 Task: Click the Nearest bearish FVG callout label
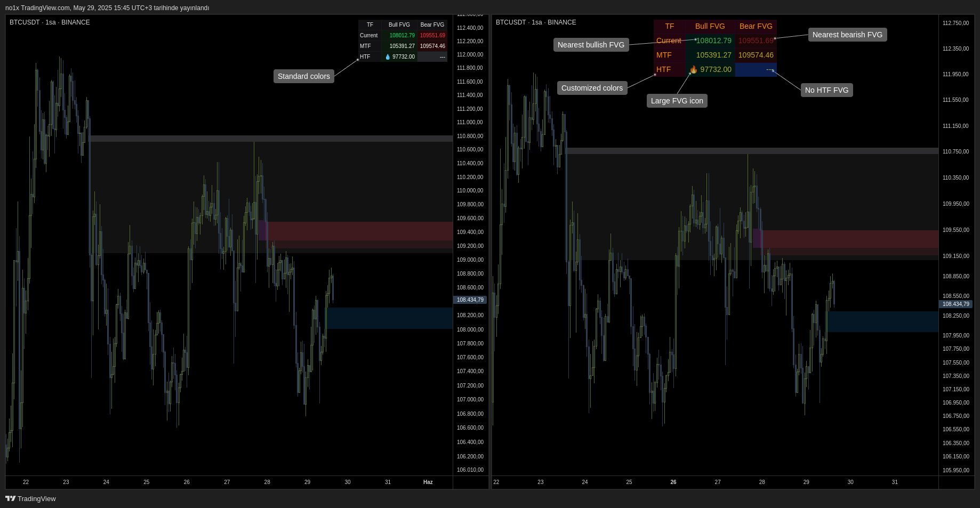847,35
